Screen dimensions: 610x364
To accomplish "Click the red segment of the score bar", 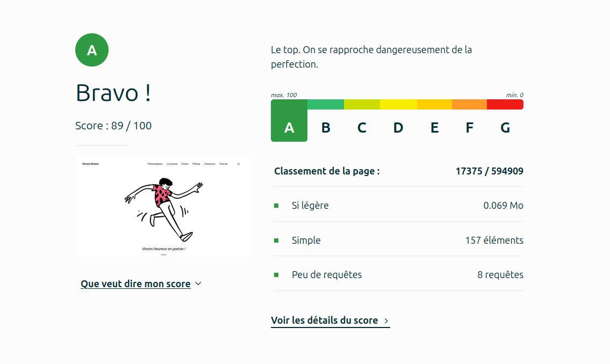I will (505, 105).
